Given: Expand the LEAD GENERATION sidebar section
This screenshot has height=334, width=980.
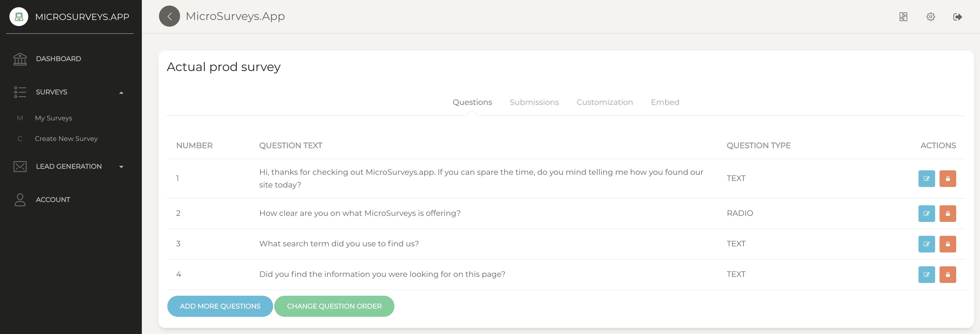Looking at the screenshot, I should (121, 166).
